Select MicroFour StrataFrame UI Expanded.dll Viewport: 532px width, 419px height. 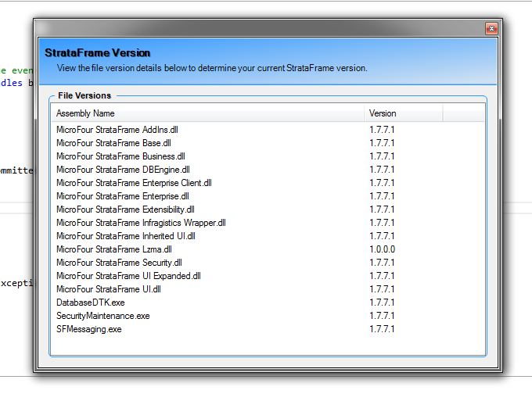[x=128, y=276]
